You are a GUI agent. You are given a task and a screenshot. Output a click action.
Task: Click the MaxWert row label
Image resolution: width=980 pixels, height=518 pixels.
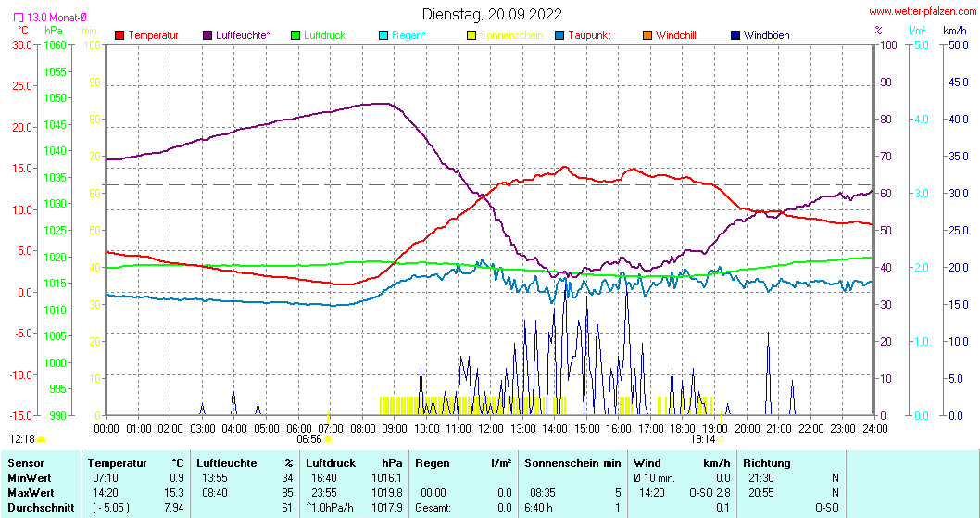point(31,493)
